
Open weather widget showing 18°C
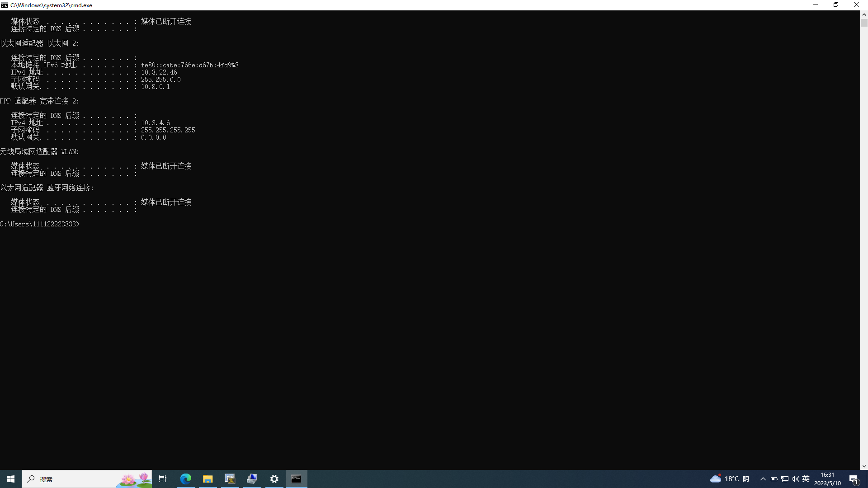pos(729,479)
